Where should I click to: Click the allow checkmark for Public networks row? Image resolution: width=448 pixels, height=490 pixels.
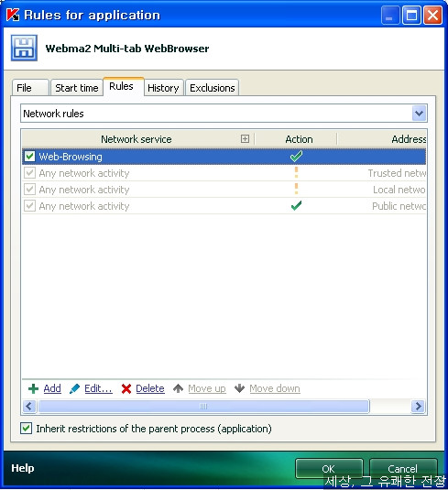[296, 206]
